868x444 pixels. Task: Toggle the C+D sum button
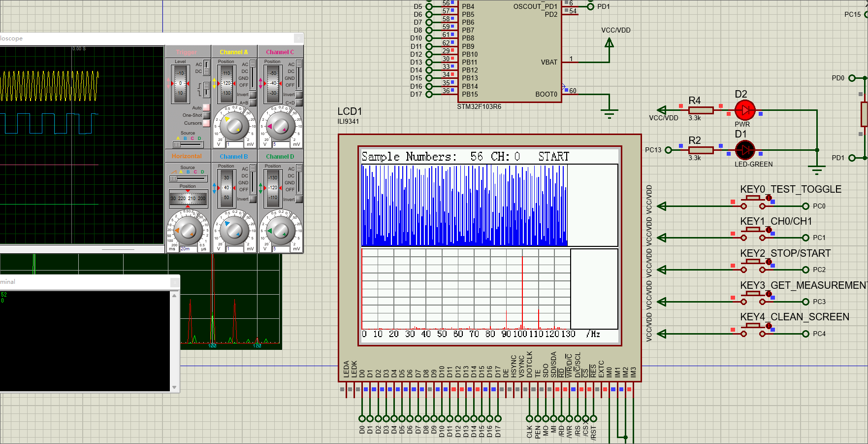tap(299, 102)
